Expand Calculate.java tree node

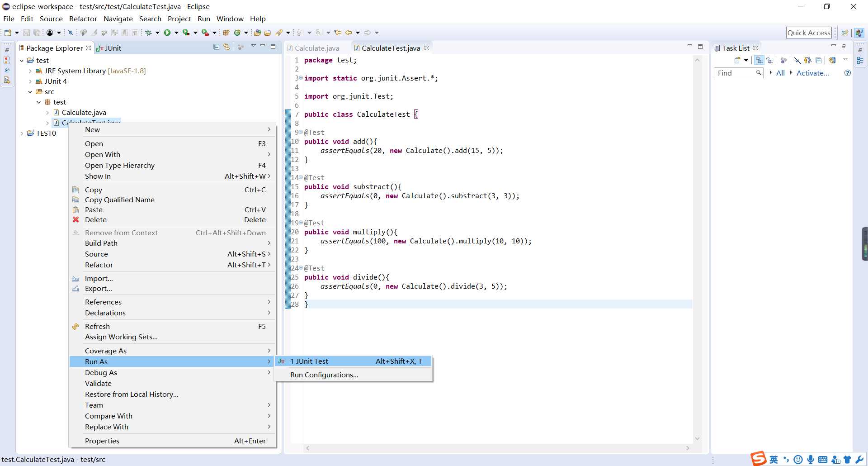pyautogui.click(x=47, y=112)
